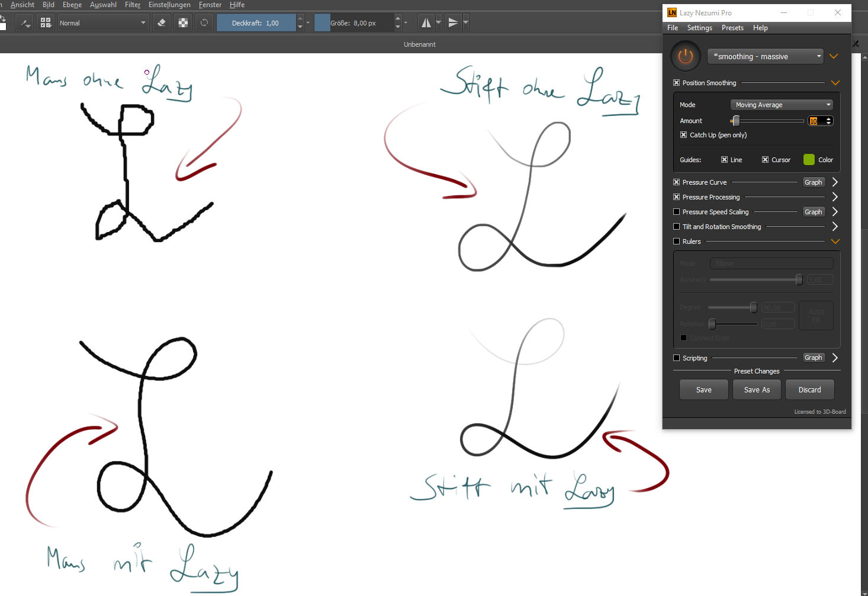Open Lazy Nezumi Help menu
Image resolution: width=868 pixels, height=596 pixels.
point(760,28)
